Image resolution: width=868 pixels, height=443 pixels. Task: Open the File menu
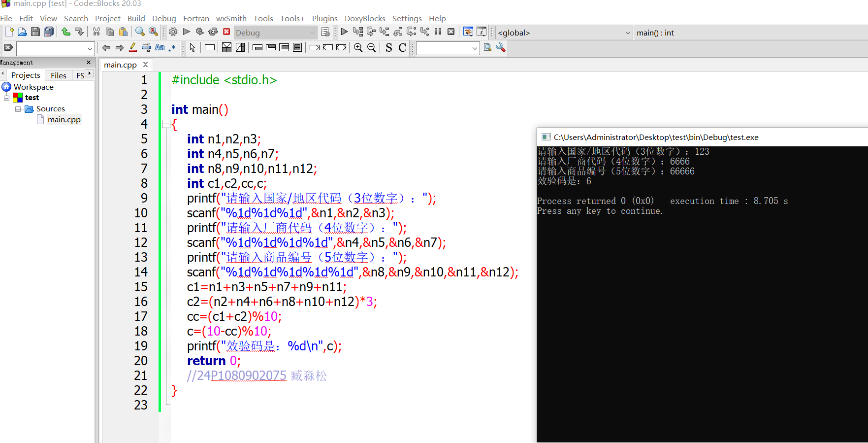point(6,18)
